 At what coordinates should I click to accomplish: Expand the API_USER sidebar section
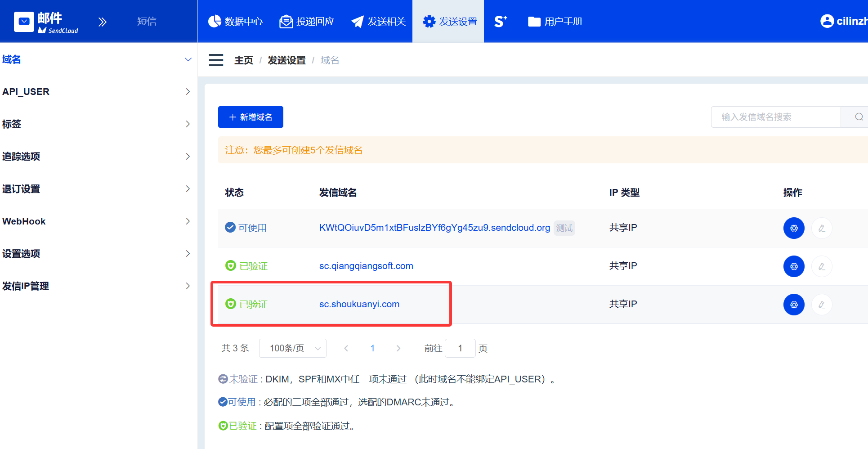97,92
